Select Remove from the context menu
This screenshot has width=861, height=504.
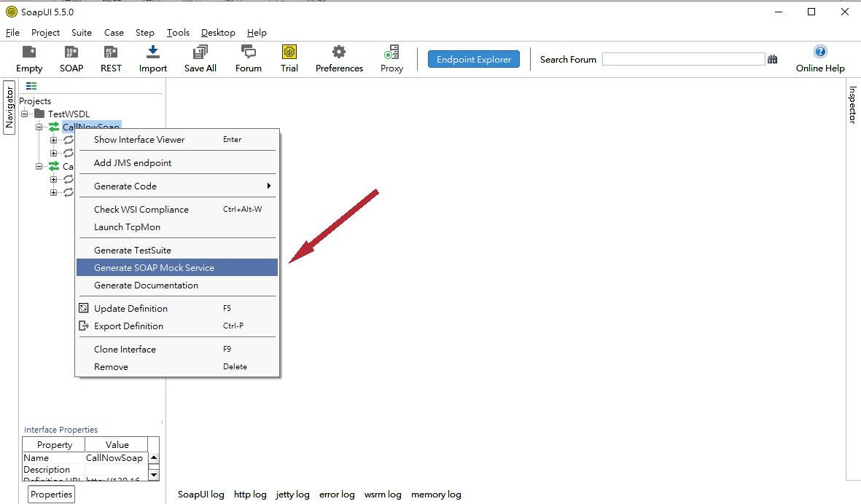click(177, 367)
